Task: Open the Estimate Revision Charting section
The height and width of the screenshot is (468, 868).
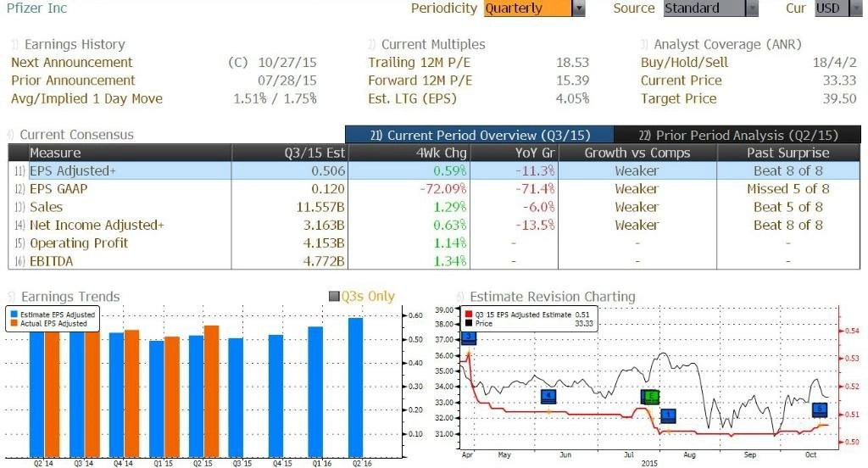Action: pos(553,296)
